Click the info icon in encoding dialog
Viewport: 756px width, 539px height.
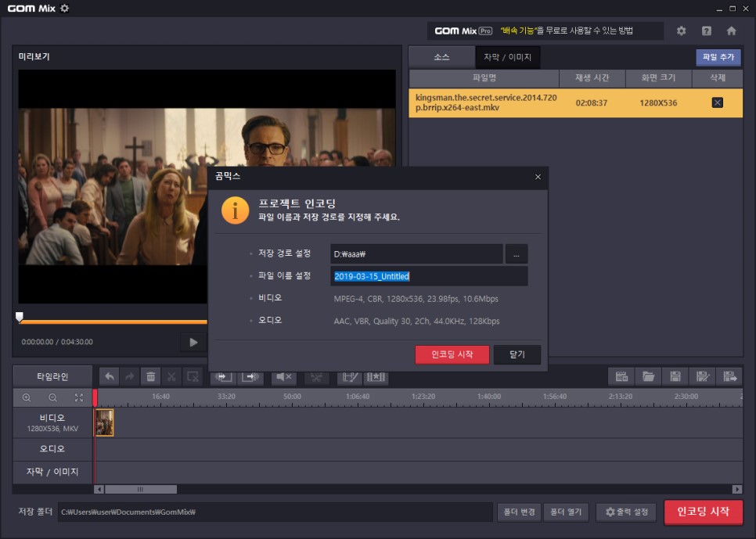point(235,210)
